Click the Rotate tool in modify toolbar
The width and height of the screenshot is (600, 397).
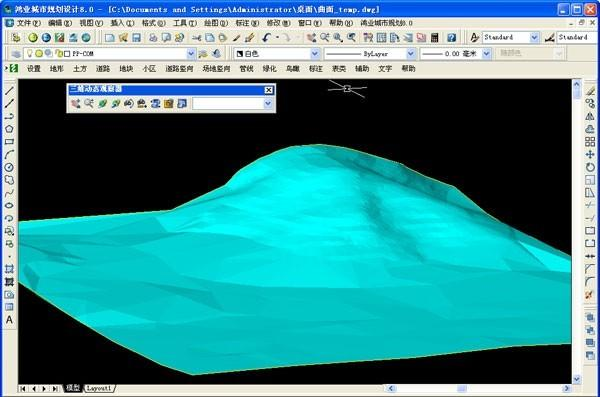pos(590,167)
